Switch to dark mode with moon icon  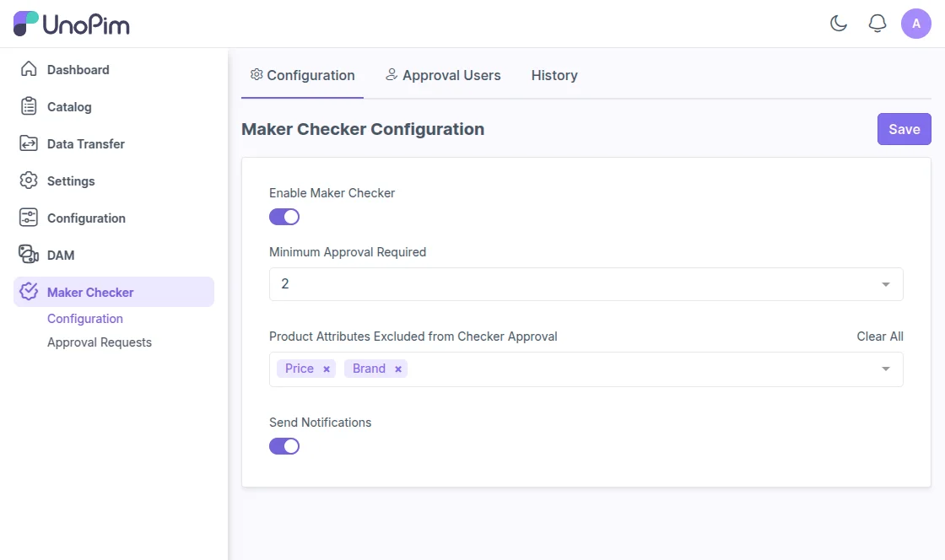click(x=839, y=24)
